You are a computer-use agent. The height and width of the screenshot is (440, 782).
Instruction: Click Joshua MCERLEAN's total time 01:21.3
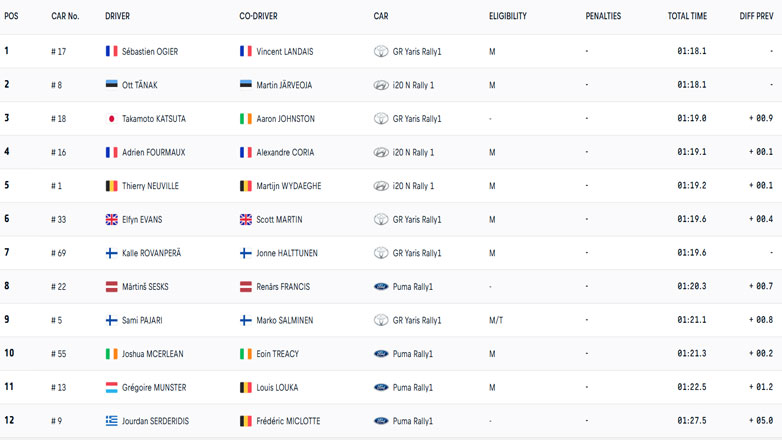tap(691, 354)
